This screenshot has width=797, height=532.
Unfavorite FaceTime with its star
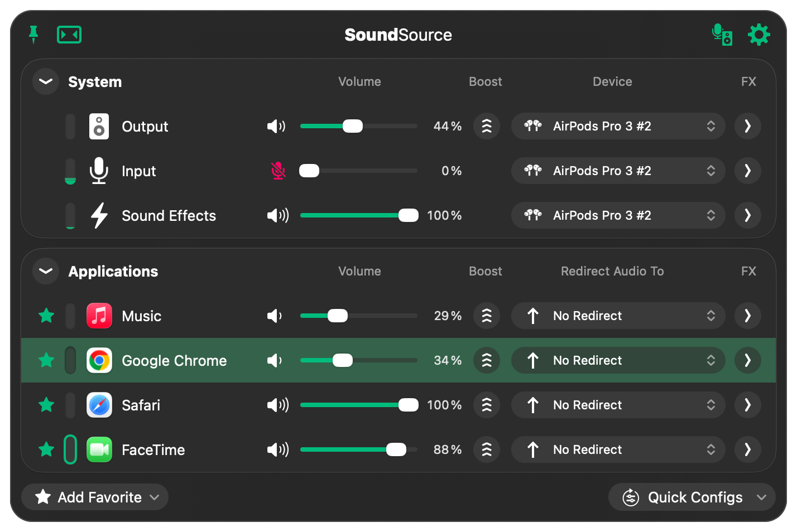pyautogui.click(x=46, y=449)
